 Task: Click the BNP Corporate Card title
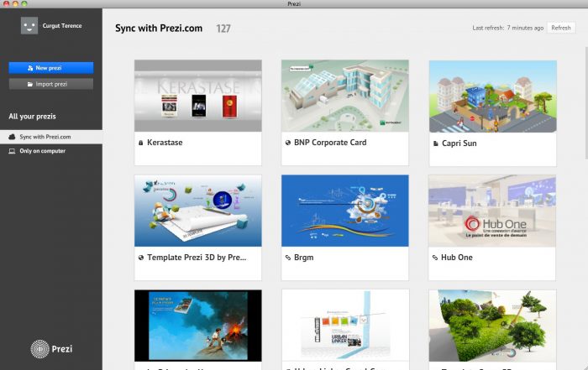[x=330, y=143]
